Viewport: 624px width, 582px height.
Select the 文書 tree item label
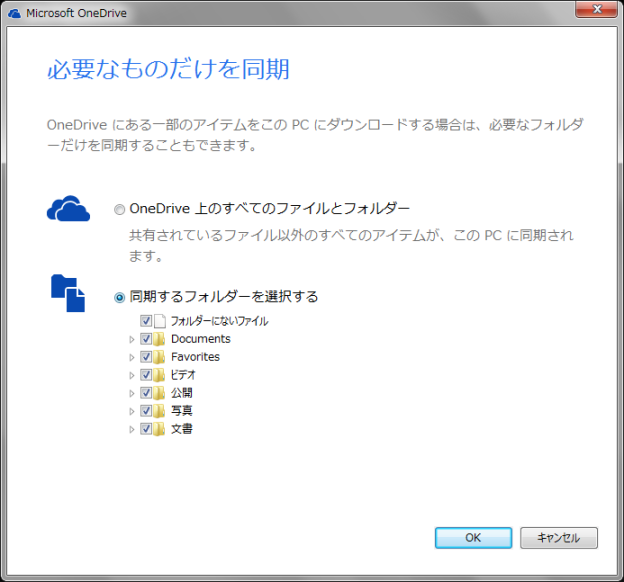pos(181,429)
